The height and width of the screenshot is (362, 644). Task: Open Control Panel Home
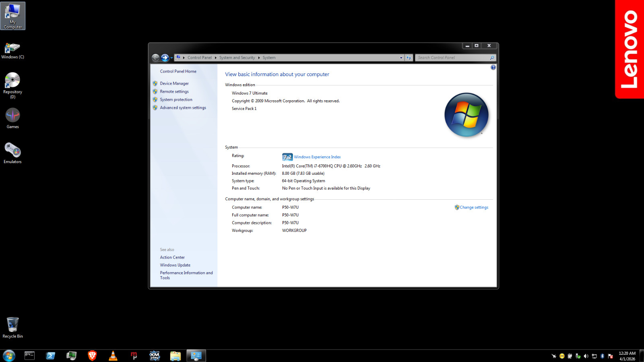[178, 71]
